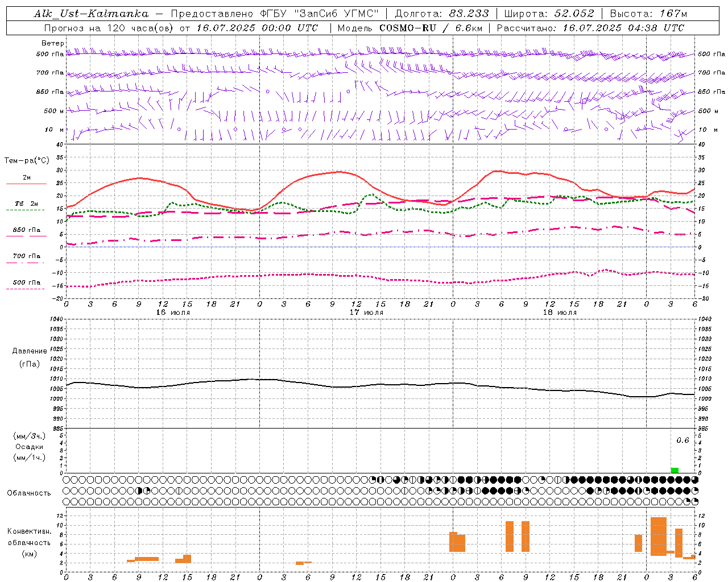Click the 0.6 precipitation amount value
Viewport: 728px width, 582px height.
[682, 440]
